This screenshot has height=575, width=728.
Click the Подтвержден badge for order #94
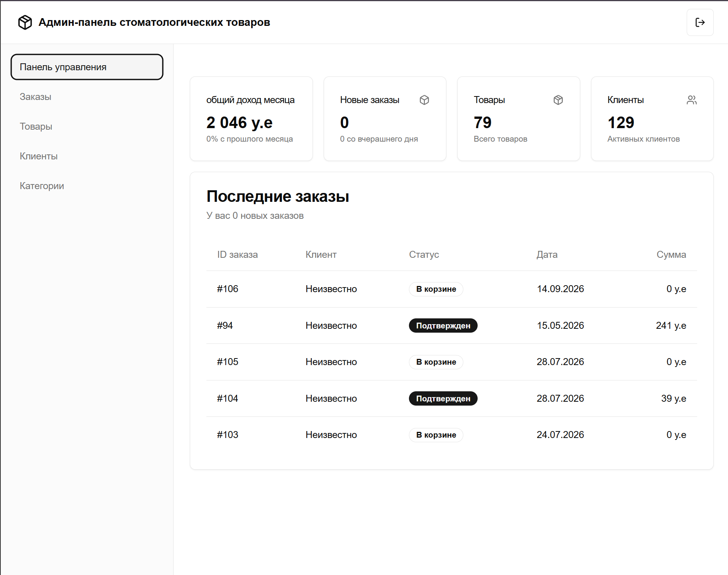443,326
